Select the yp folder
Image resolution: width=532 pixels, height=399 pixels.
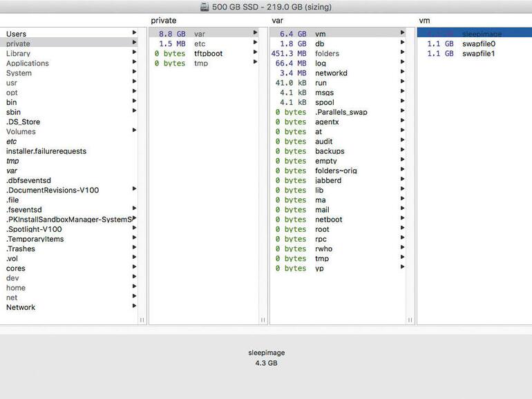(338, 269)
